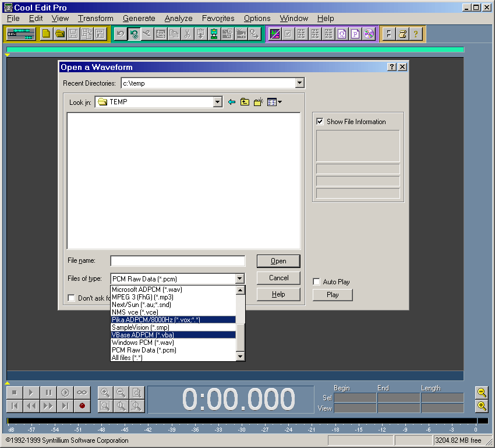Click the file type list scroll-down arrow

click(241, 357)
